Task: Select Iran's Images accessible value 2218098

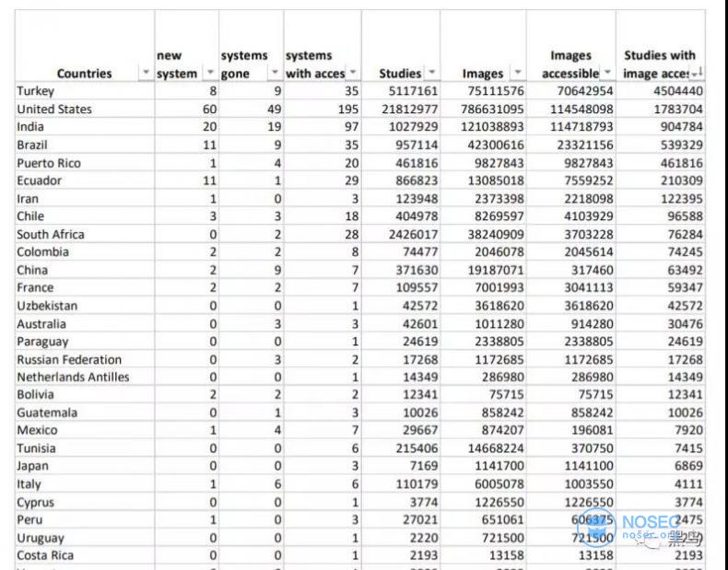Action: (x=571, y=199)
